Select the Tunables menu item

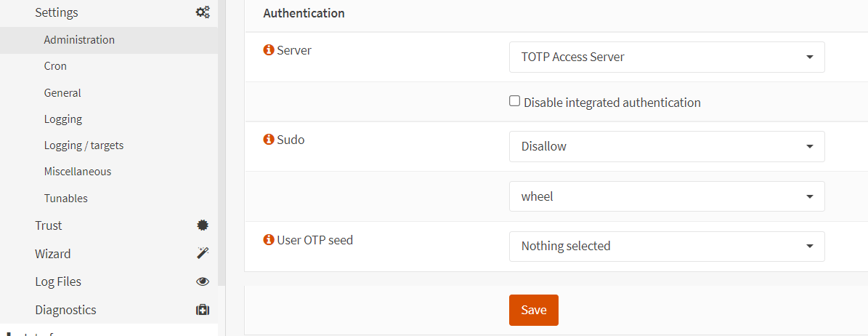[x=65, y=199]
